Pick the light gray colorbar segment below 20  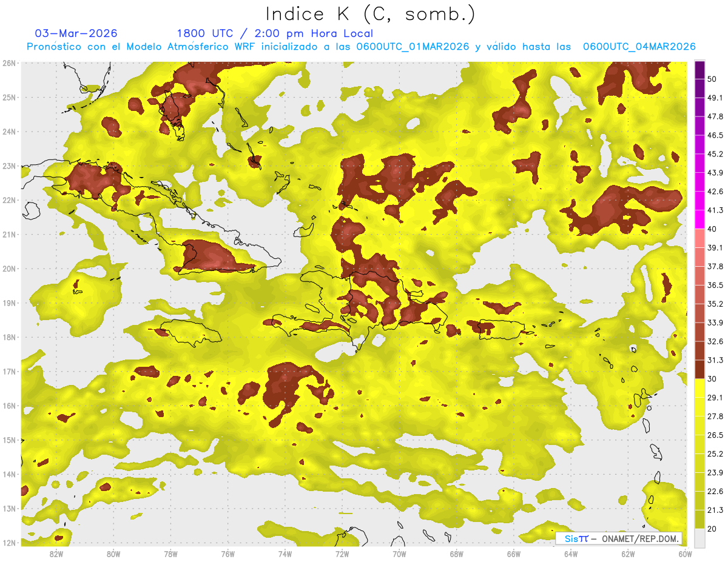(699, 538)
